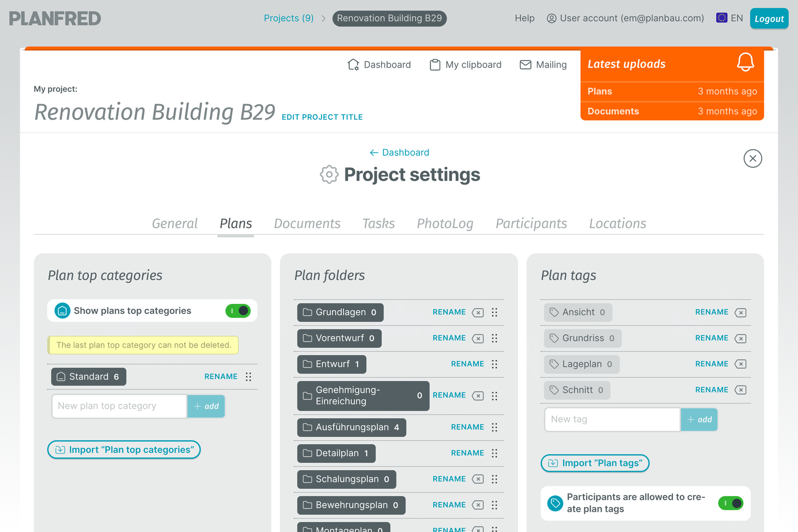Click the EU flag language icon

[x=722, y=17]
